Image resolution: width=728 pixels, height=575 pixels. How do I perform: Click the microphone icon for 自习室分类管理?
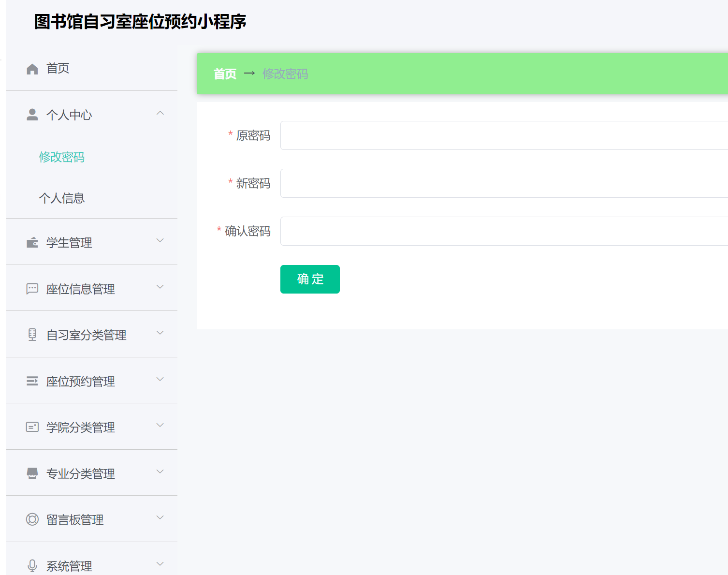(x=32, y=335)
